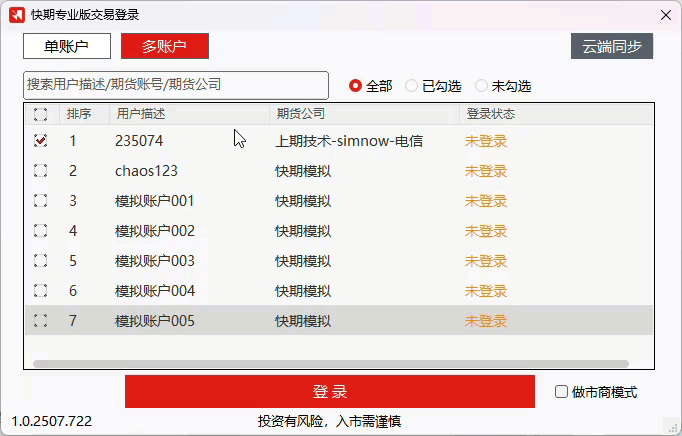Click the 云端同步 button

(x=612, y=46)
